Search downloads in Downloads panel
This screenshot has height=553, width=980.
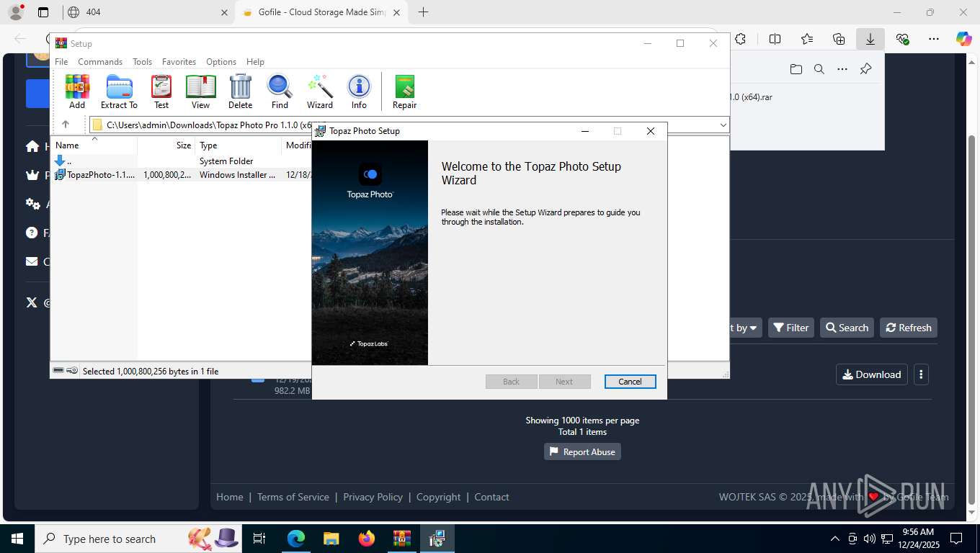[x=819, y=69]
